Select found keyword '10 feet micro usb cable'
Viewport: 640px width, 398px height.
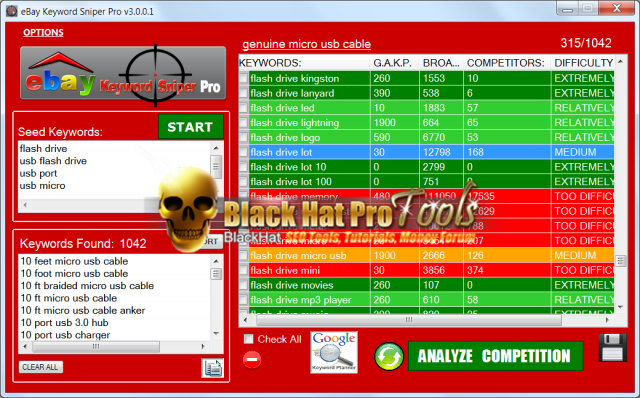[74, 261]
